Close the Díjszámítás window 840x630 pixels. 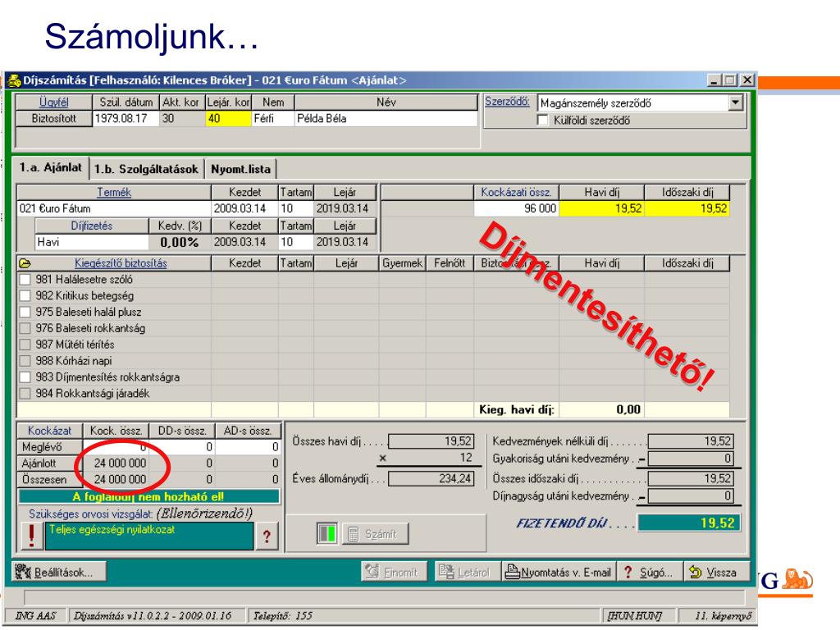click(746, 80)
